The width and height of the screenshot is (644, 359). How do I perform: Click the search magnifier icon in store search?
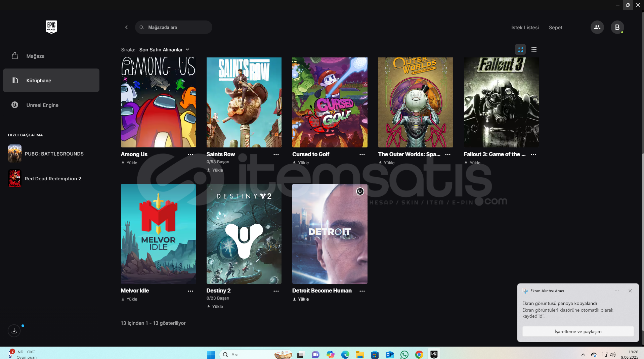(142, 27)
